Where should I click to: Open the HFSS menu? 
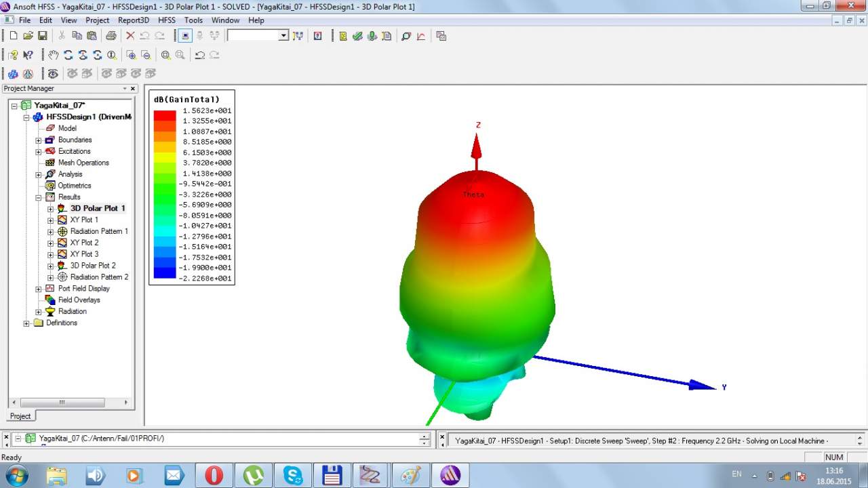[x=166, y=20]
